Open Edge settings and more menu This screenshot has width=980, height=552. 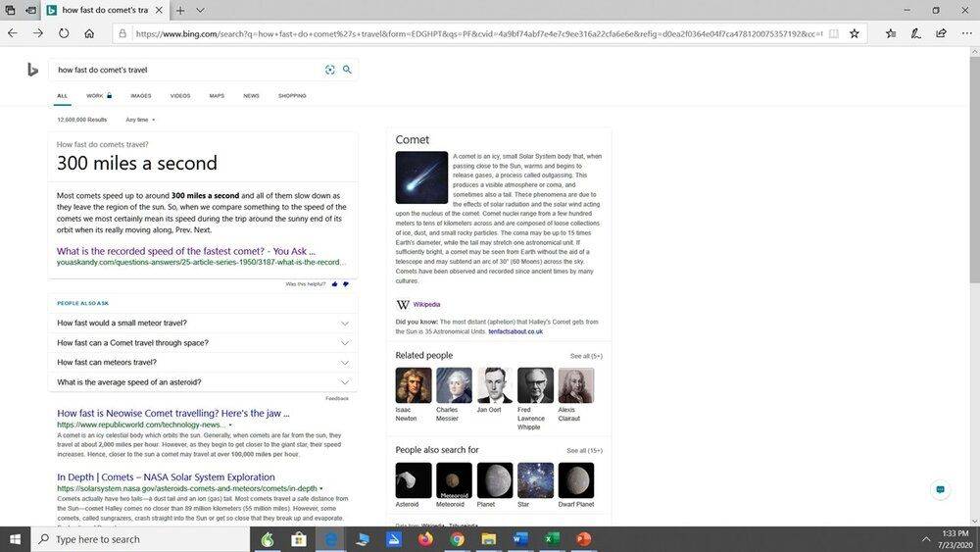966,33
